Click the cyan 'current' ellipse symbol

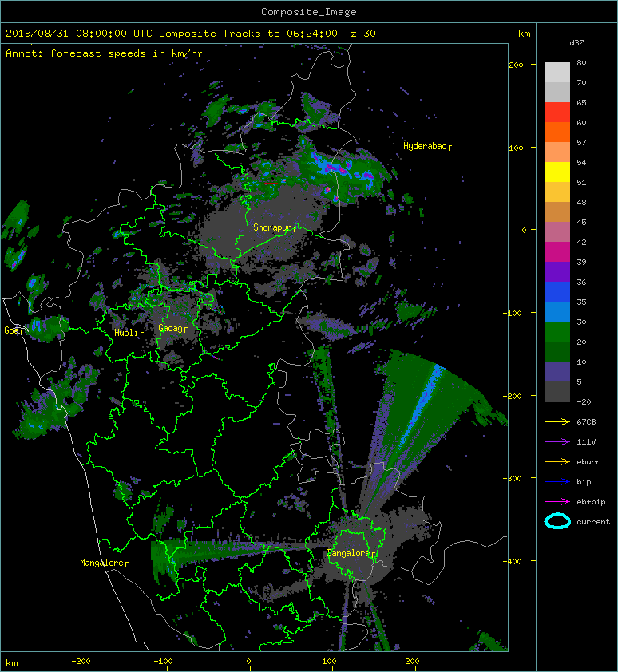click(557, 521)
